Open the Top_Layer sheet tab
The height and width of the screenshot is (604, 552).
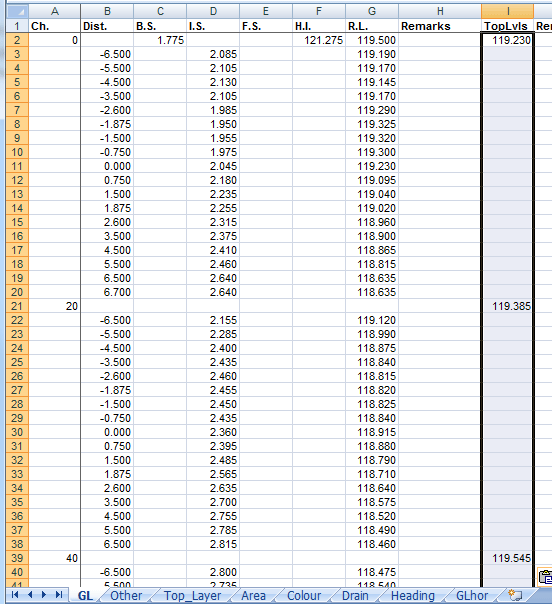click(193, 596)
